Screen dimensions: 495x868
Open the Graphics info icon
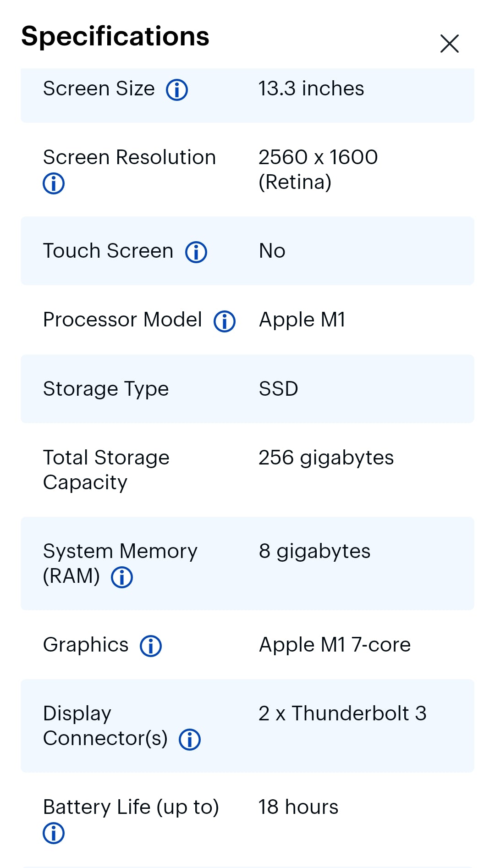point(151,646)
